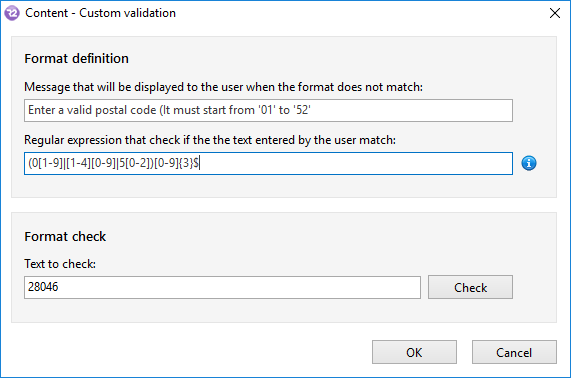Click blank area below Check button in panel
This screenshot has width=571, height=378.
click(470, 311)
